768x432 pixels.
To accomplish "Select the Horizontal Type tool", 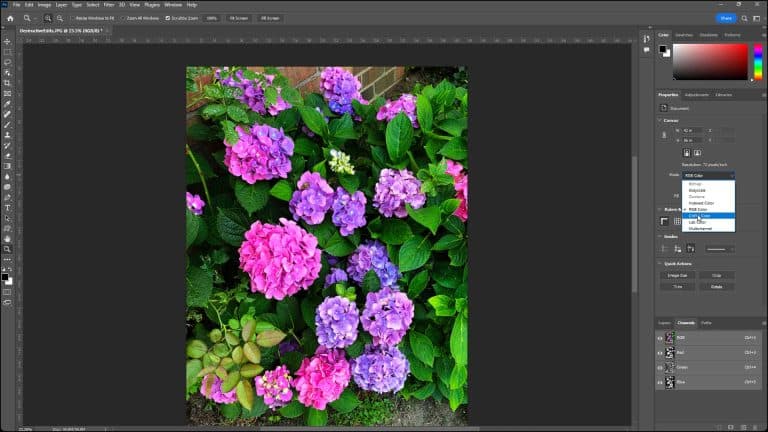I will (x=7, y=208).
